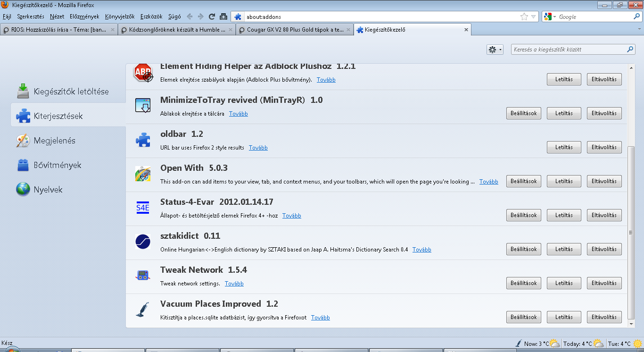Click the back navigation arrow
This screenshot has height=352, width=644.
tap(189, 17)
